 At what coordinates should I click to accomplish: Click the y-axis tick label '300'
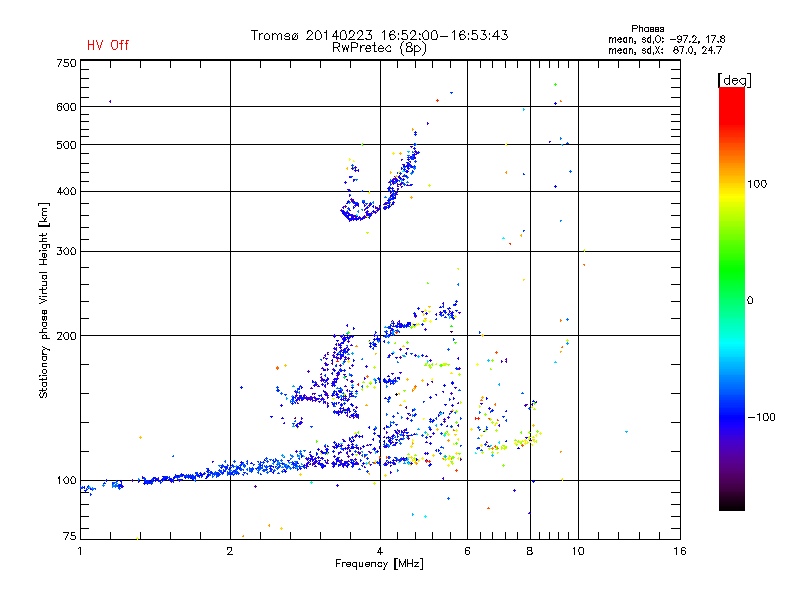pyautogui.click(x=66, y=251)
